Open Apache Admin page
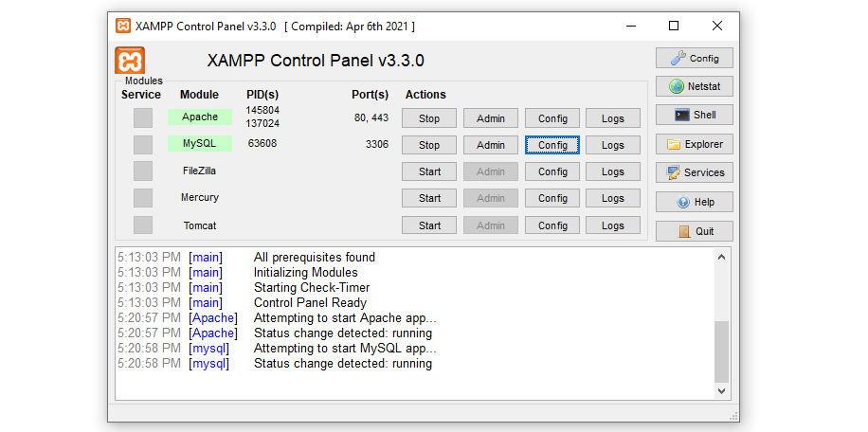The width and height of the screenshot is (868, 432). coord(491,118)
